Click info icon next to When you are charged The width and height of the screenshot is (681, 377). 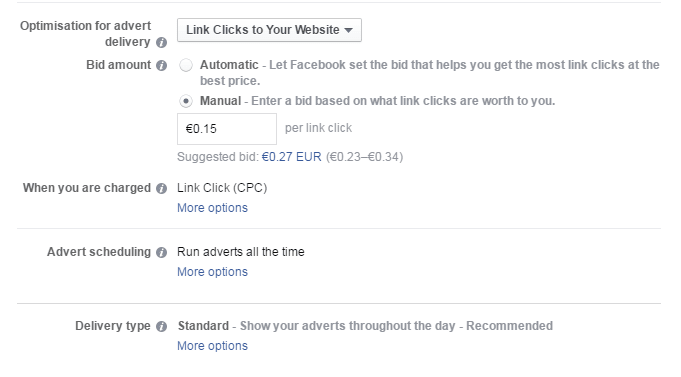pyautogui.click(x=161, y=188)
